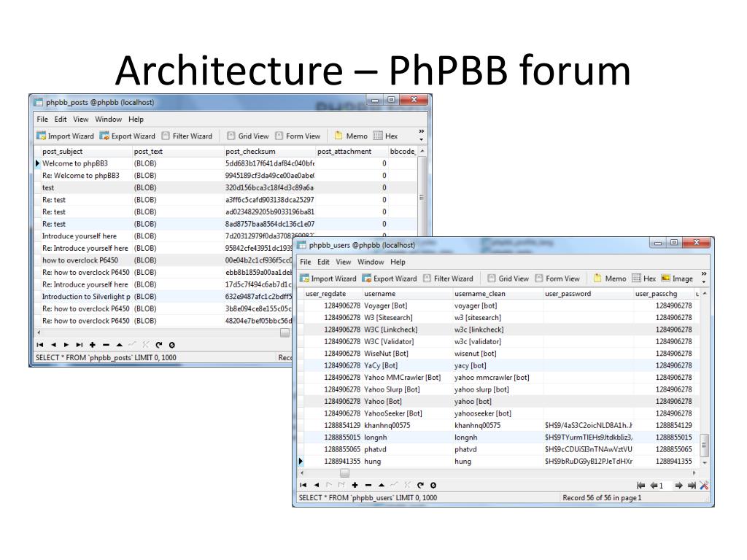Switch to Form View in phpbb_users window
This screenshot has width=747, height=560.
coord(557,279)
